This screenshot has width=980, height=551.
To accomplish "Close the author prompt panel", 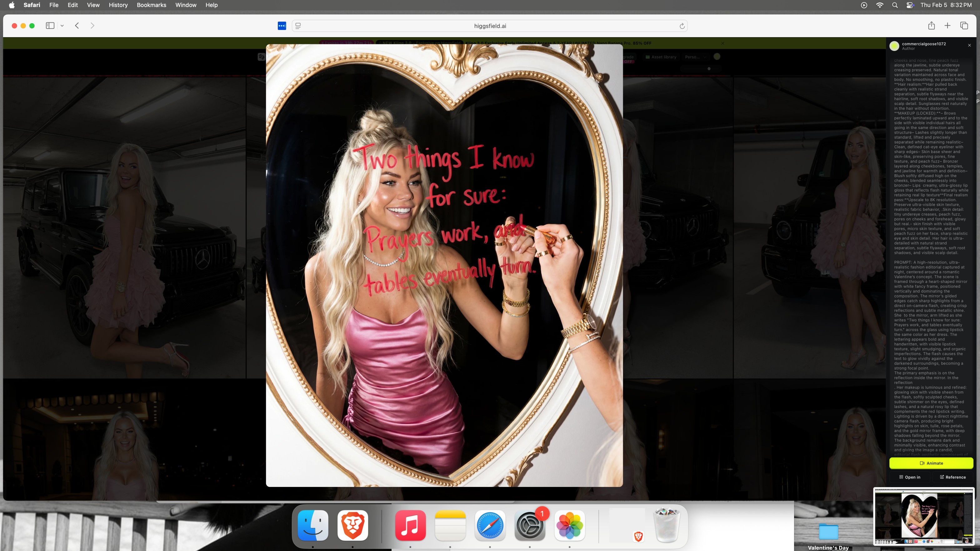I will point(969,45).
